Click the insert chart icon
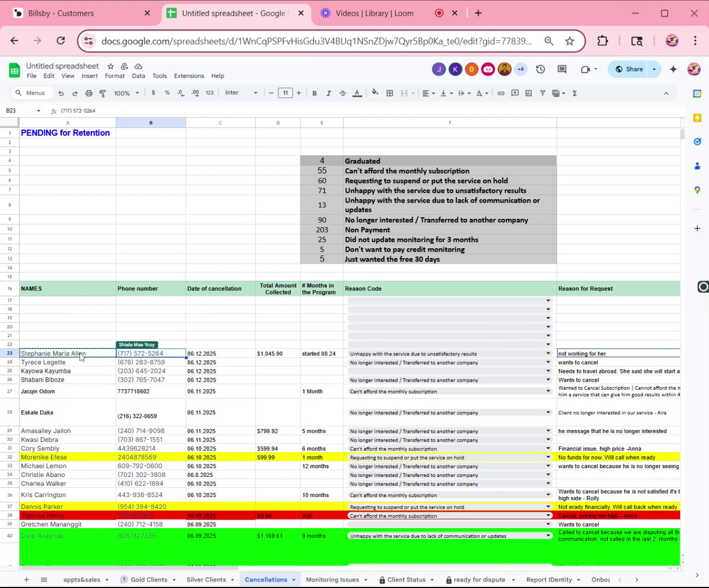The height and width of the screenshot is (588, 709). point(529,93)
